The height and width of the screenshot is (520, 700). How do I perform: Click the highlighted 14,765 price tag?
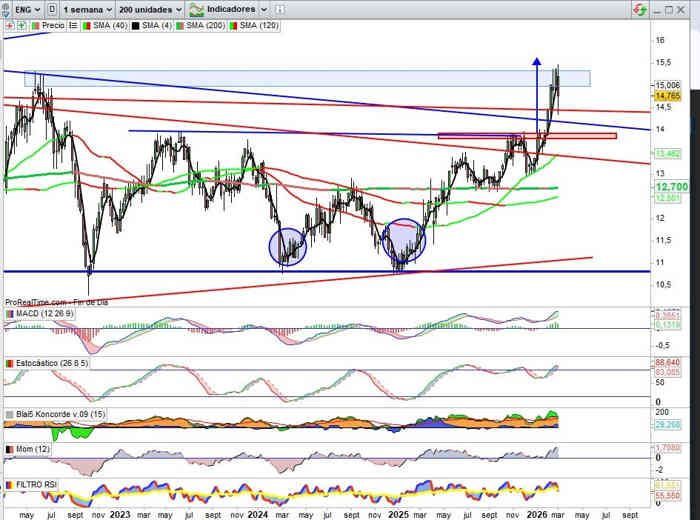coord(668,95)
